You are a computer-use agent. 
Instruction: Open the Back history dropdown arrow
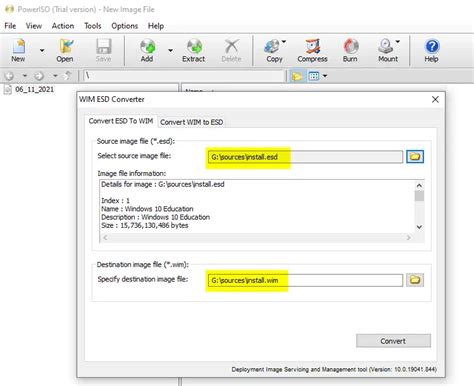point(24,76)
